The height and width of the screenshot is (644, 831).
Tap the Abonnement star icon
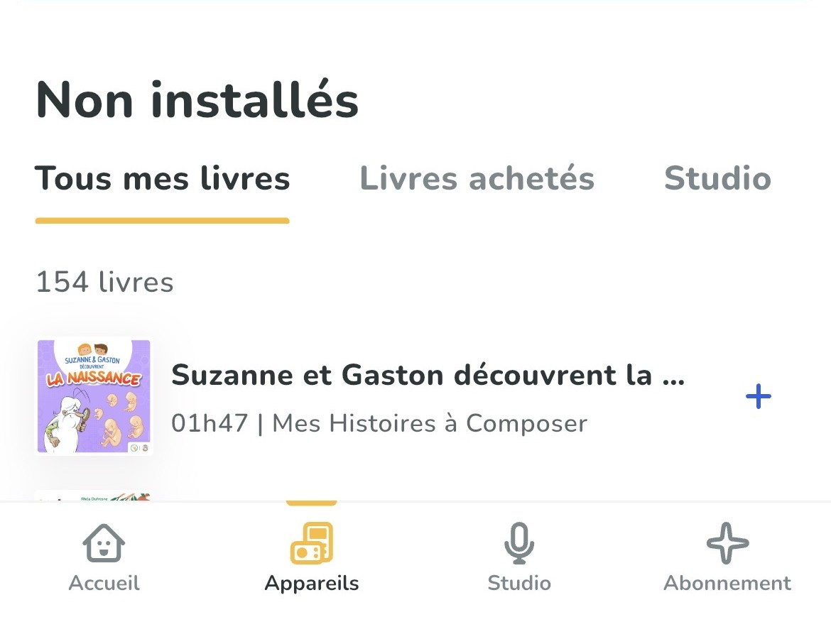727,543
